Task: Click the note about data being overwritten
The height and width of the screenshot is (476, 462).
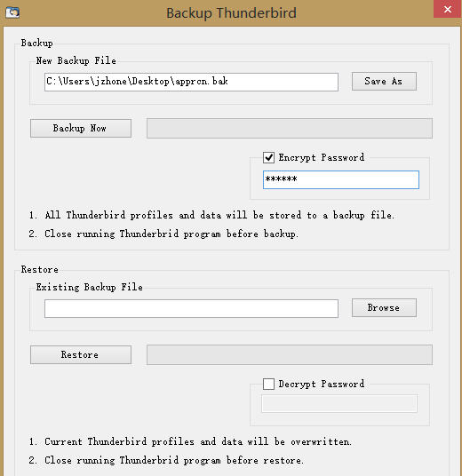Action: click(x=190, y=441)
